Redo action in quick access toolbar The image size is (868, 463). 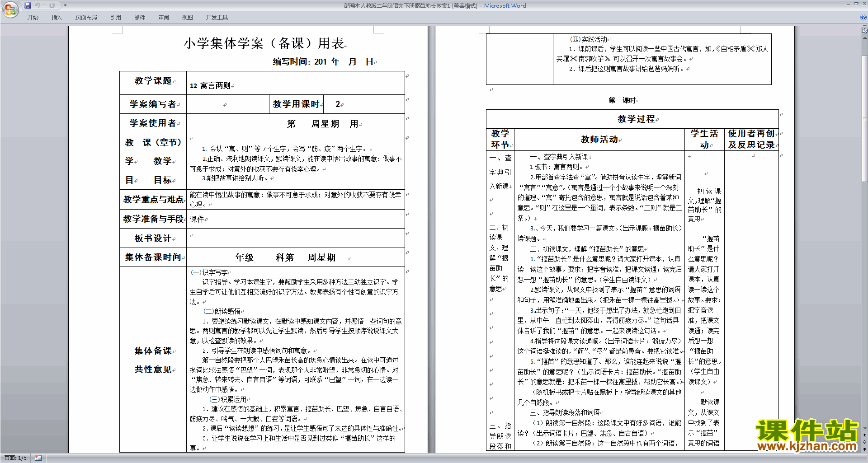tap(52, 5)
